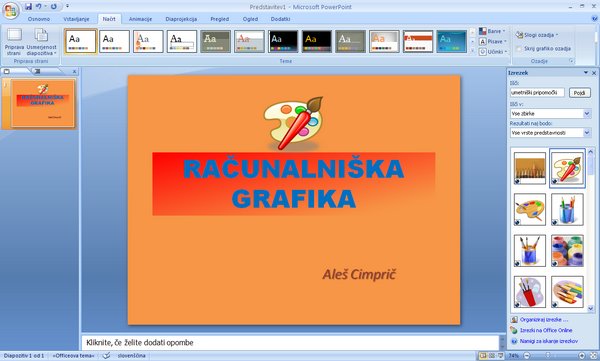Image resolution: width=600 pixels, height=361 pixels.
Task: Switch to the Dodatki tab
Action: [280, 19]
